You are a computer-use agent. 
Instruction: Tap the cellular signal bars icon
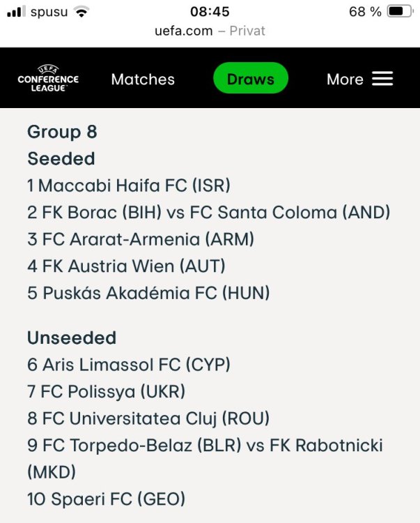(16, 12)
